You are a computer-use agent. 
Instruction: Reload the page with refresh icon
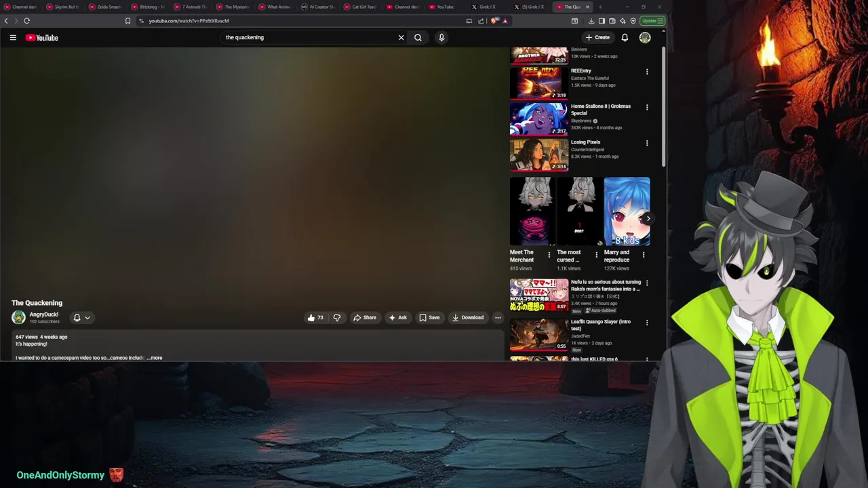26,21
